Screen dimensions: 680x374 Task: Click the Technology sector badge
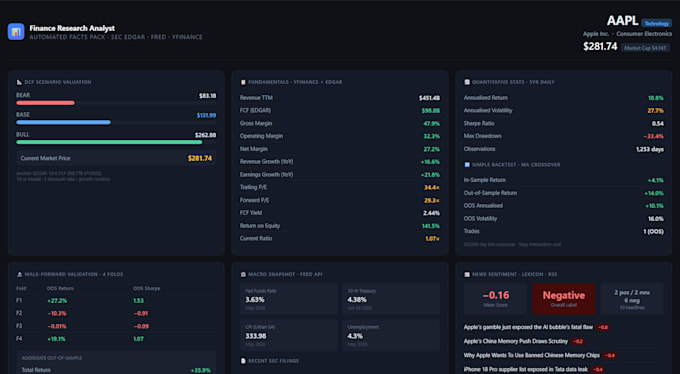[x=657, y=23]
